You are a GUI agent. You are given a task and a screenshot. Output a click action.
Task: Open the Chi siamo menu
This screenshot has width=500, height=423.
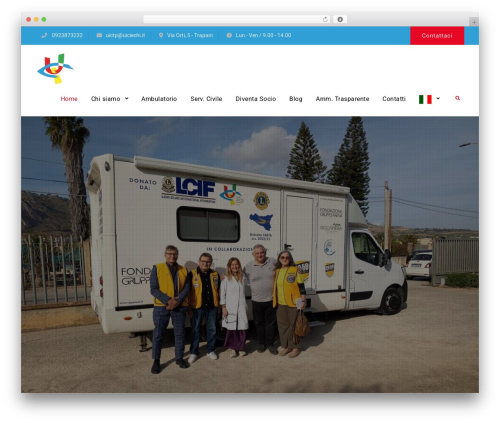click(x=105, y=99)
